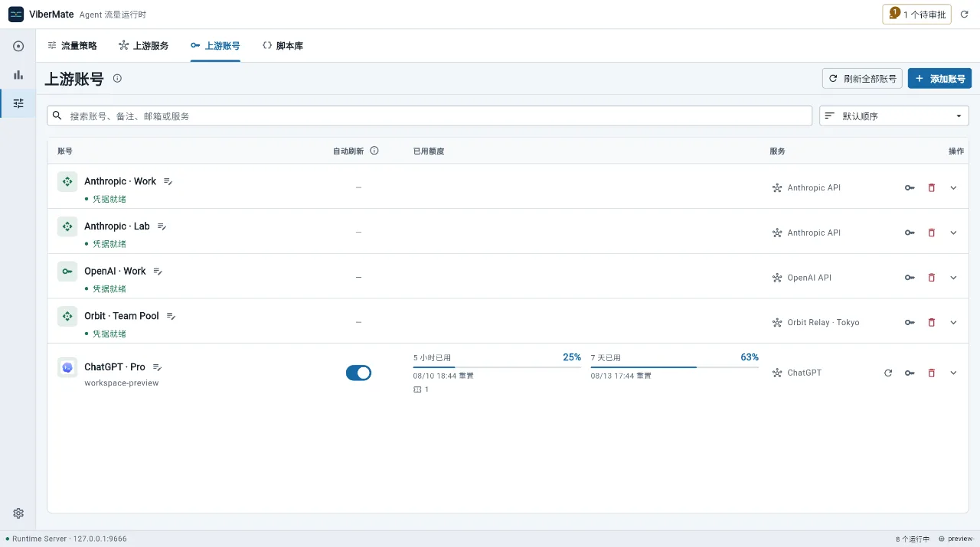Toggle auto refresh for ChatGPT · Pro

coord(358,373)
